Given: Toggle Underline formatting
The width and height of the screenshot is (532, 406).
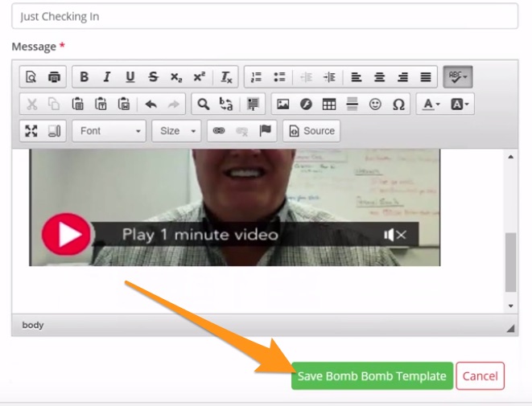Looking at the screenshot, I should (130, 77).
